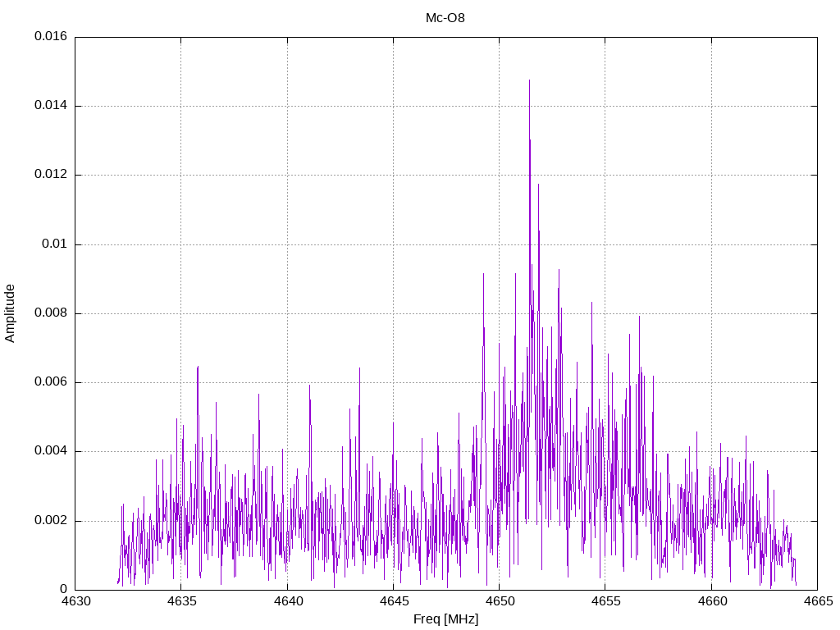Click the 4630 x-axis tick label
The image size is (840, 630).
75,601
